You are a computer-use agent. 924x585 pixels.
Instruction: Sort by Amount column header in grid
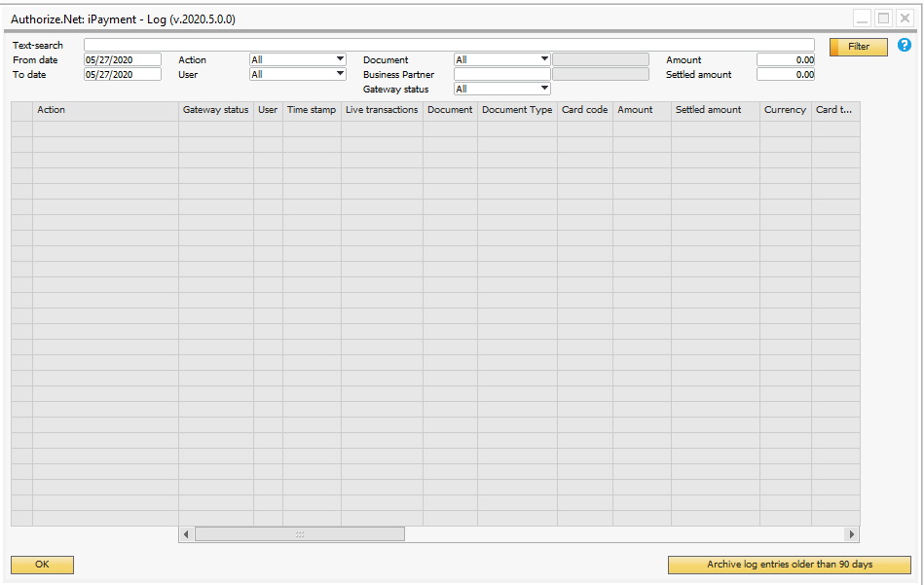[642, 110]
